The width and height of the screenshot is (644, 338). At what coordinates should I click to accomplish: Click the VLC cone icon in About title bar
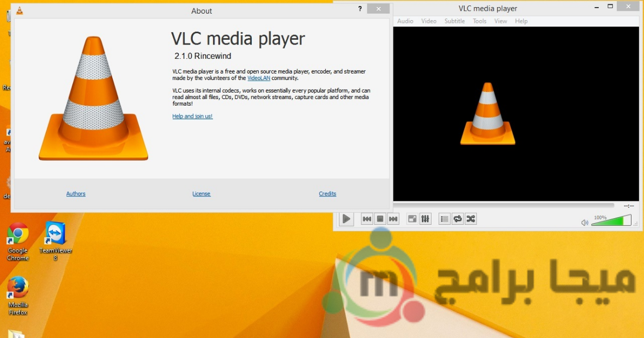point(19,11)
